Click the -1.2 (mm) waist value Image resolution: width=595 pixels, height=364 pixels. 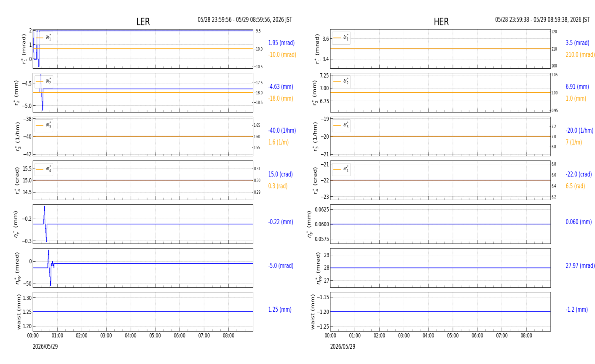click(576, 310)
